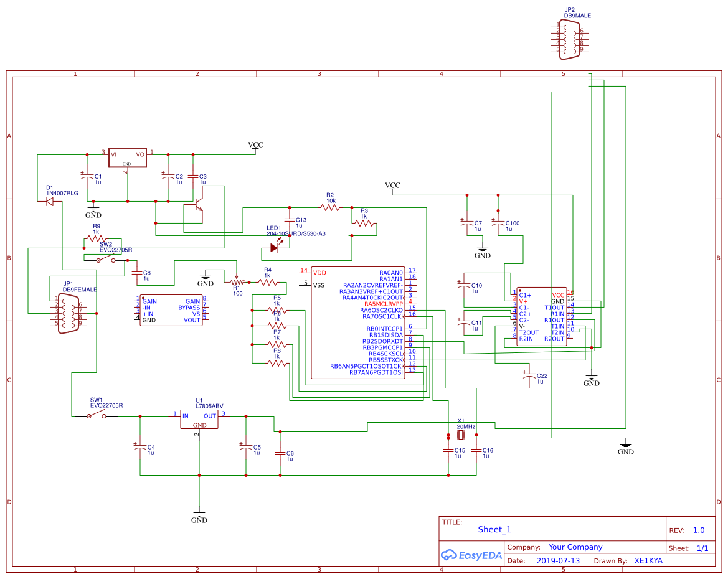Select the R2 10k resistor
728x579 pixels.
click(x=330, y=207)
